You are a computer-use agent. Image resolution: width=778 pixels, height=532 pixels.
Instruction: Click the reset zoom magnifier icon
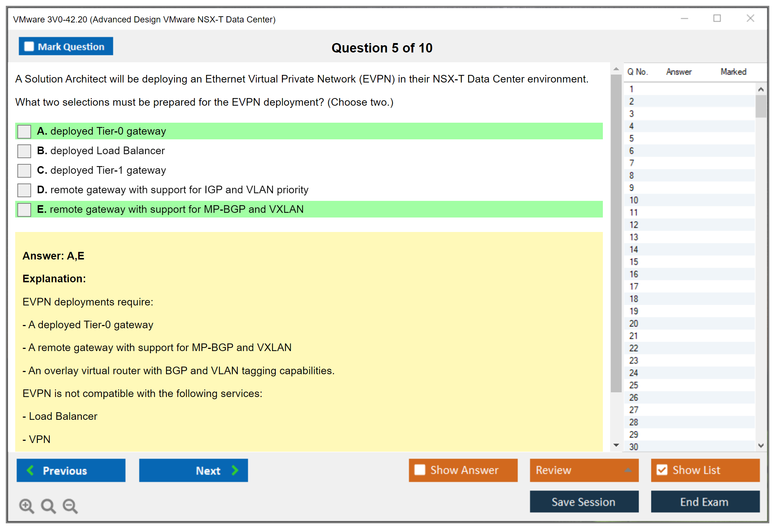48,506
